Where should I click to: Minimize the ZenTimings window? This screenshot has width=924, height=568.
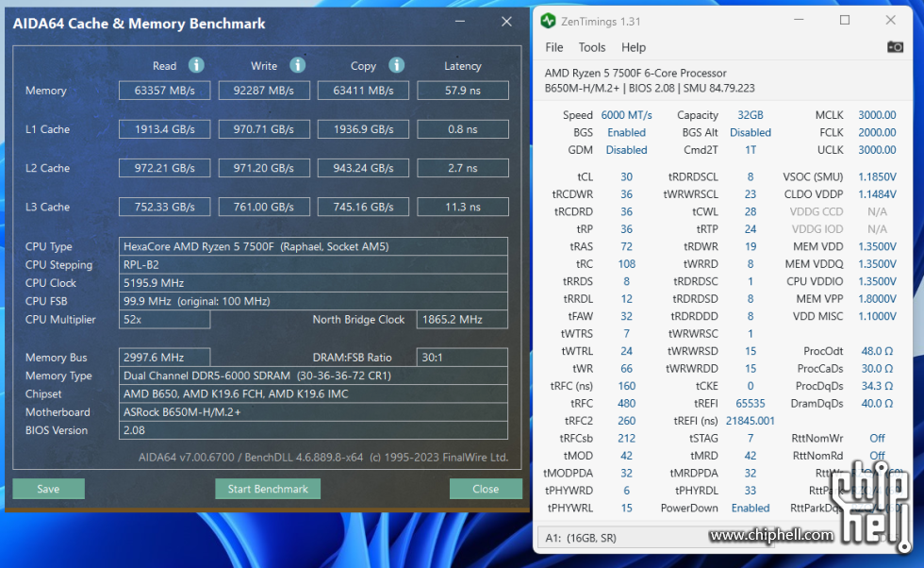tap(799, 21)
